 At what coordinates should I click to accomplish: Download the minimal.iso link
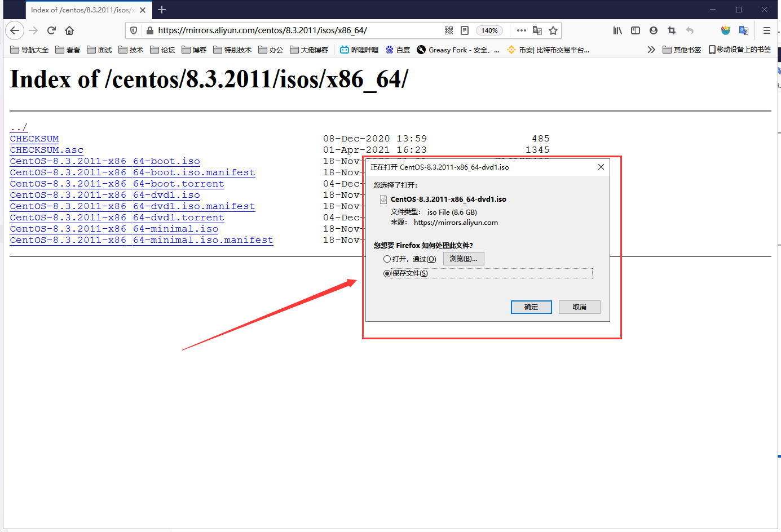(114, 229)
